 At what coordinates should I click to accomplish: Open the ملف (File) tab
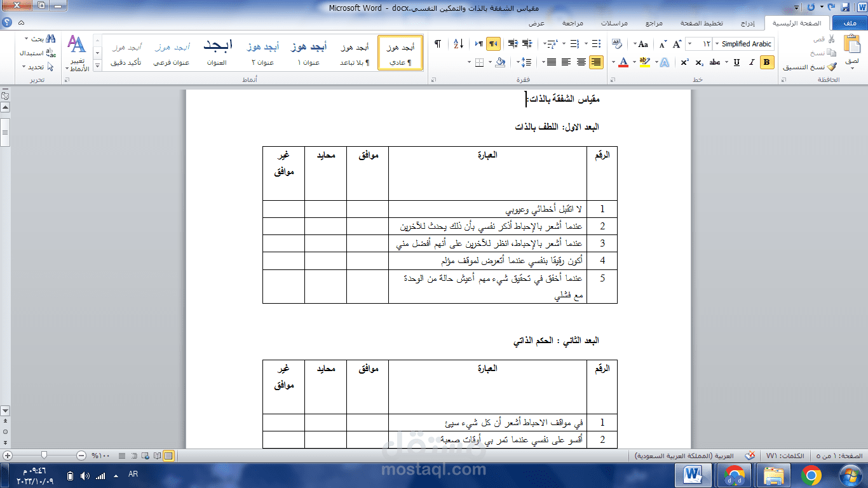pyautogui.click(x=850, y=23)
